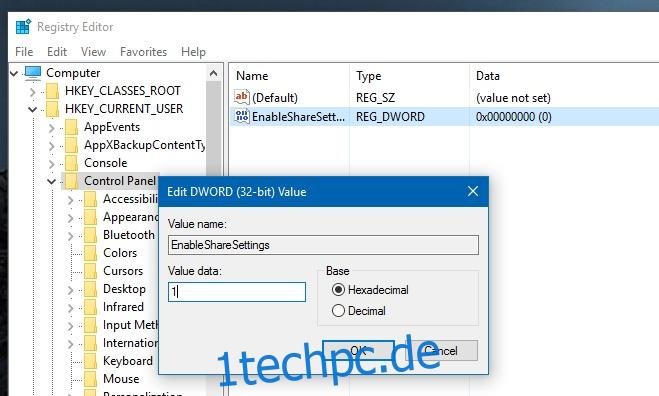Screen dimensions: 659x396
Task: Click the Console folder icon
Action: click(x=71, y=163)
